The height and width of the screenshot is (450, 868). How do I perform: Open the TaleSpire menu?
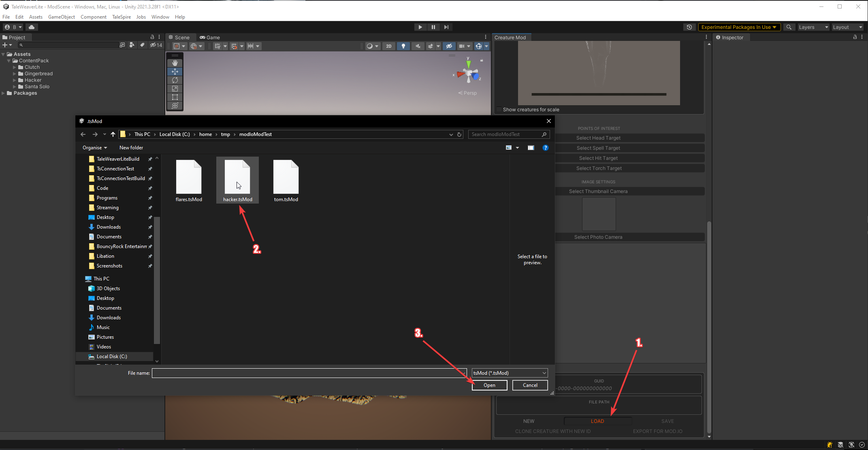(121, 17)
